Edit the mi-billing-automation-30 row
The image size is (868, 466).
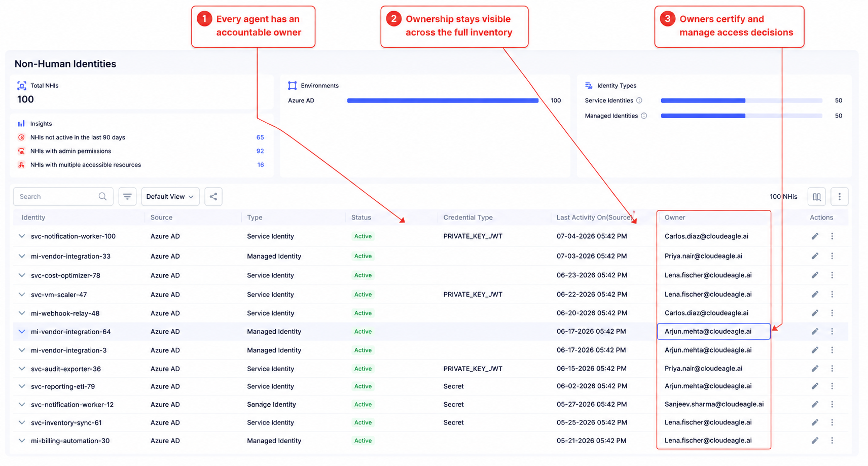point(815,441)
